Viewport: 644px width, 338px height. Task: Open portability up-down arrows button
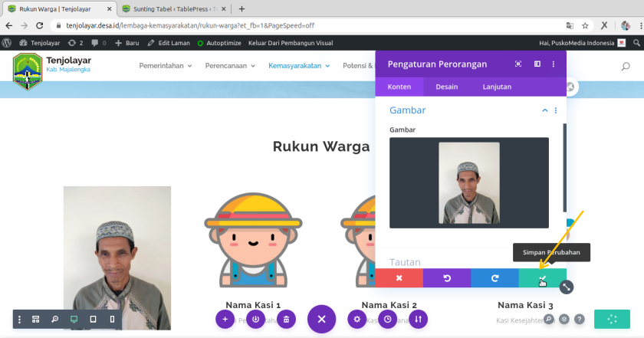coord(418,319)
